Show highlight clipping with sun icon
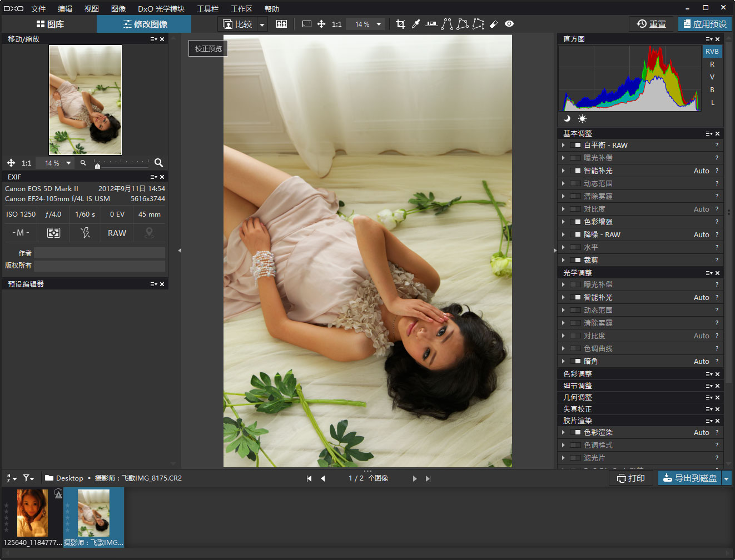Screen dimensions: 735x560 (x=582, y=118)
